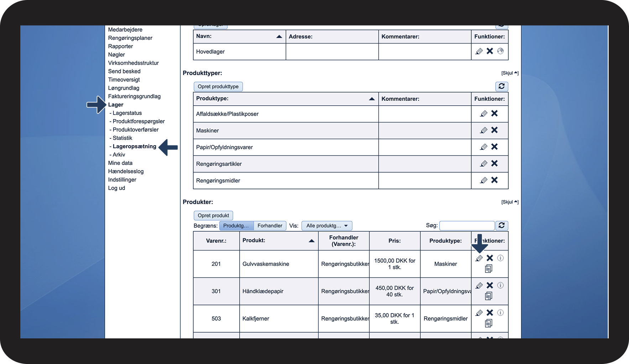This screenshot has height=364, width=629.
Task: Focus the Søg product search field
Action: click(x=467, y=226)
